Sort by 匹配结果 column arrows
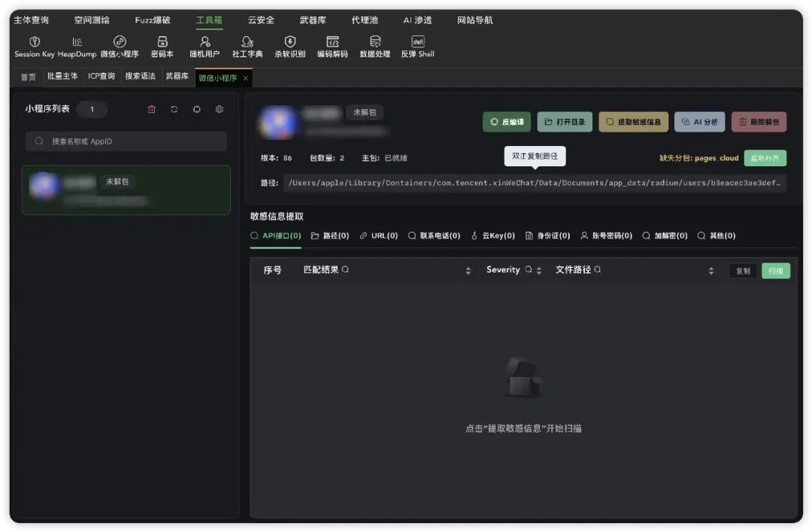Image resolution: width=812 pixels, height=532 pixels. pyautogui.click(x=468, y=271)
